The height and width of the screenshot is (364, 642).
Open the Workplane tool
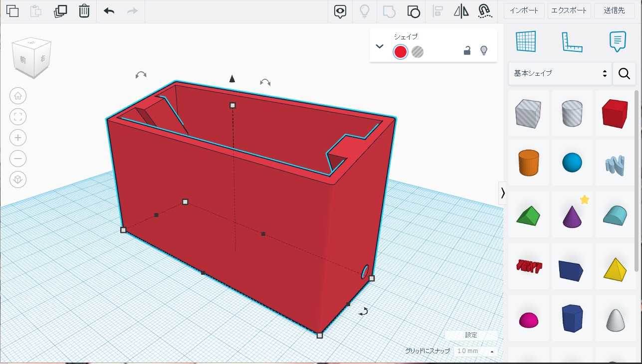(526, 42)
